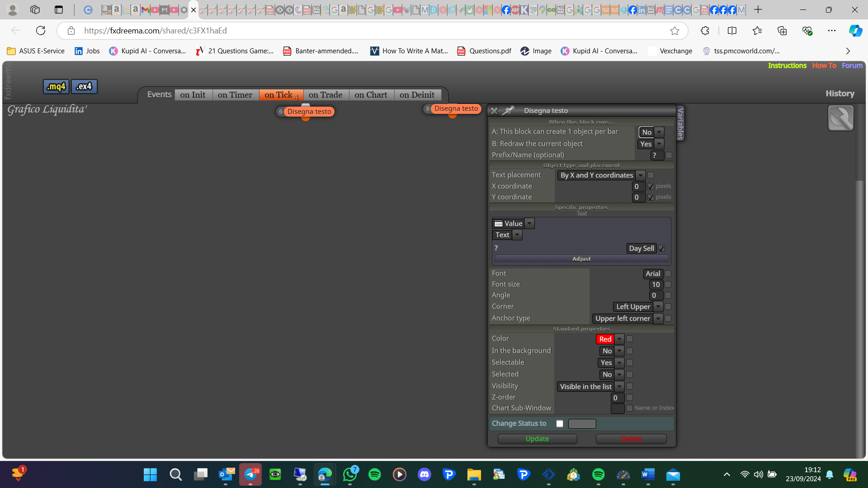Open the ASUS E-Service bookmark

pyautogui.click(x=36, y=51)
